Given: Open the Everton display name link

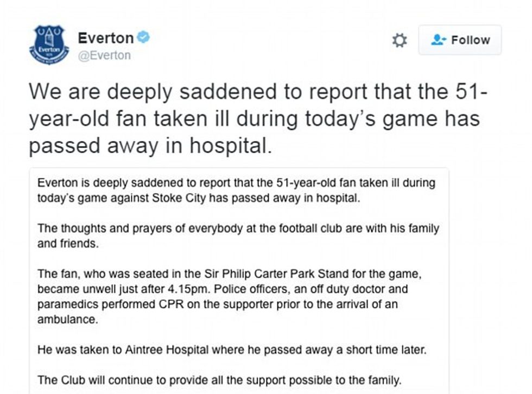Looking at the screenshot, I should click(x=106, y=38).
